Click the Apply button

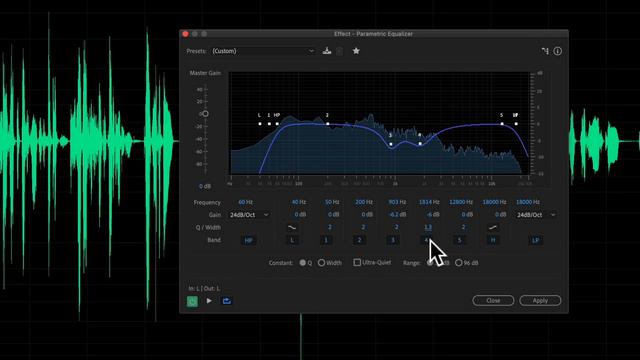point(540,300)
